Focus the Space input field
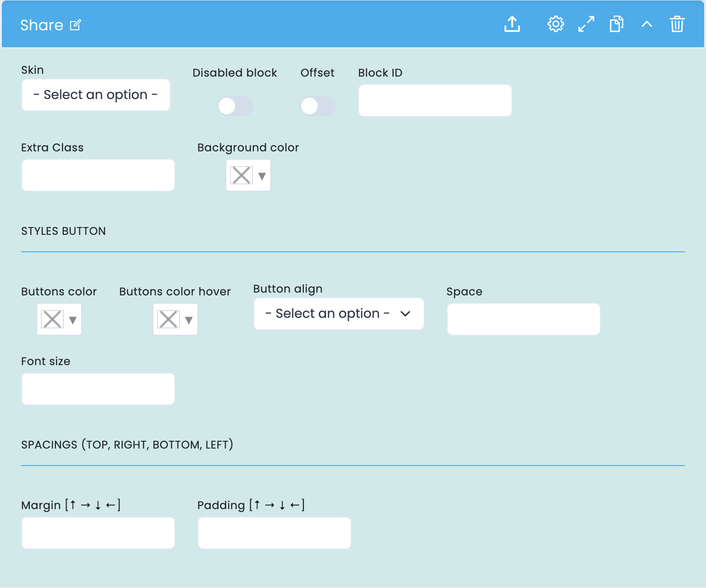The width and height of the screenshot is (706, 588). point(524,319)
